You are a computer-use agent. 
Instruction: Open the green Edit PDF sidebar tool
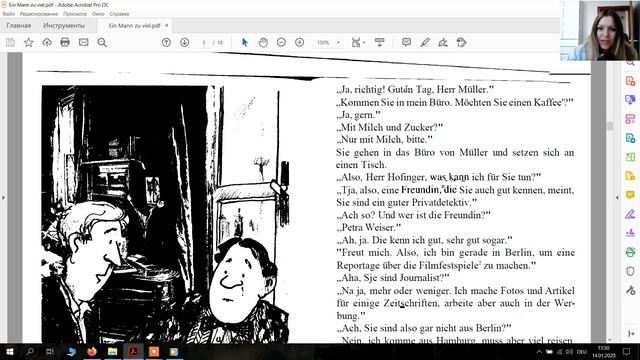click(x=630, y=157)
